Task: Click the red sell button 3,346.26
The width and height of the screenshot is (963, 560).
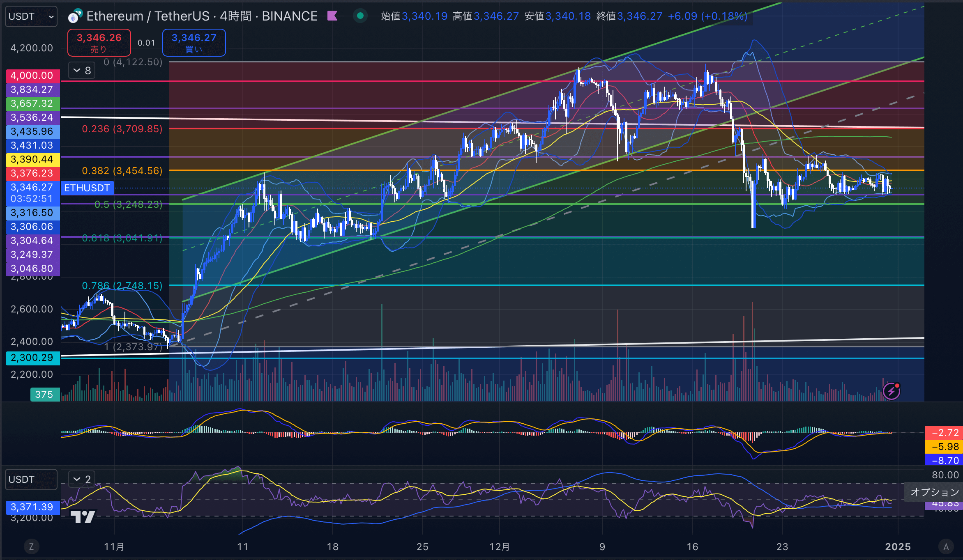Action: 99,43
